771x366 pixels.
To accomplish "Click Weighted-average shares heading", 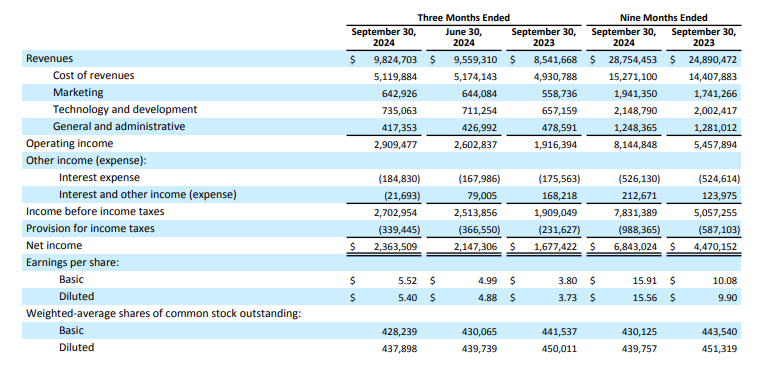I will click(x=163, y=313).
